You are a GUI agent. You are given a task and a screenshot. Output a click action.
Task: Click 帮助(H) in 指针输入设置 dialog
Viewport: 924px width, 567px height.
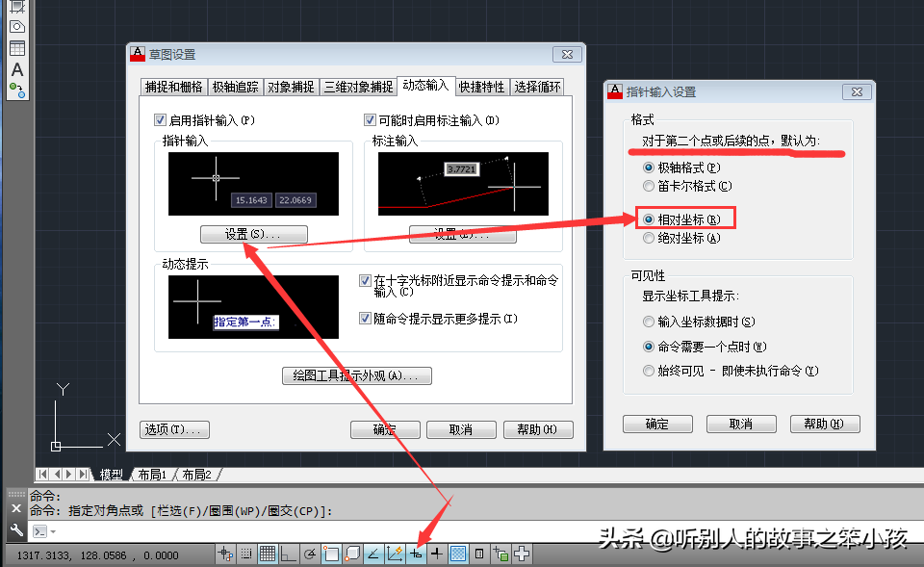click(x=825, y=425)
